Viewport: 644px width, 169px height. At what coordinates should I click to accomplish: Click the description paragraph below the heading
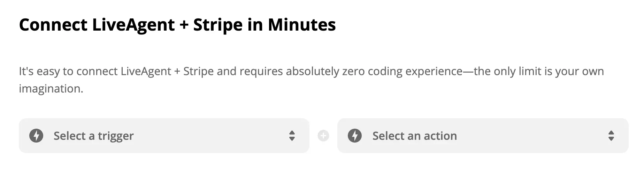(x=311, y=72)
